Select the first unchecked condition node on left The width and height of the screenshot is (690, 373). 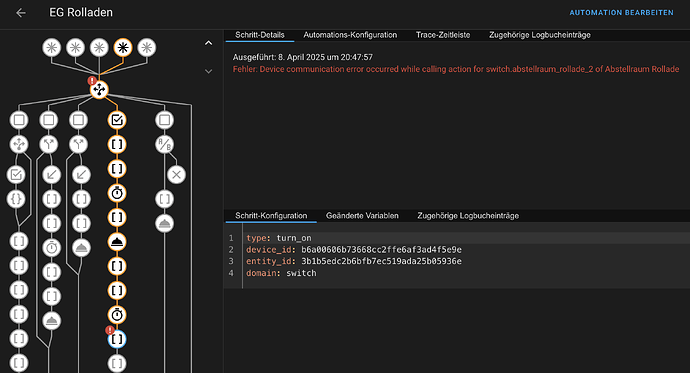coord(19,120)
